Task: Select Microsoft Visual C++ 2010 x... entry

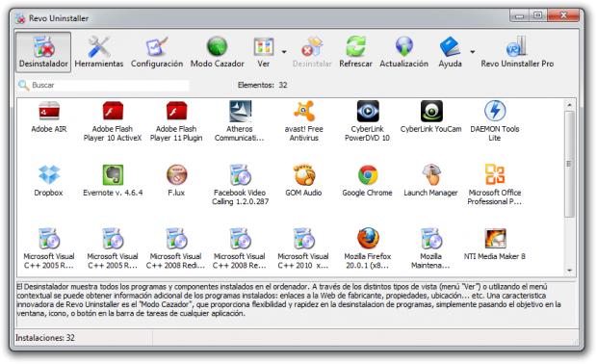Action: [x=303, y=249]
